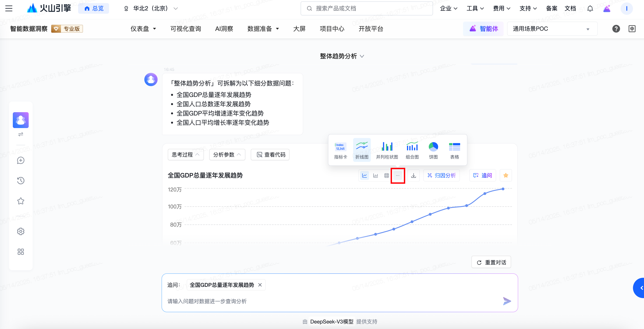Image resolution: width=644 pixels, height=329 pixels.
Task: Click the more chart types ellipsis button
Action: (397, 175)
